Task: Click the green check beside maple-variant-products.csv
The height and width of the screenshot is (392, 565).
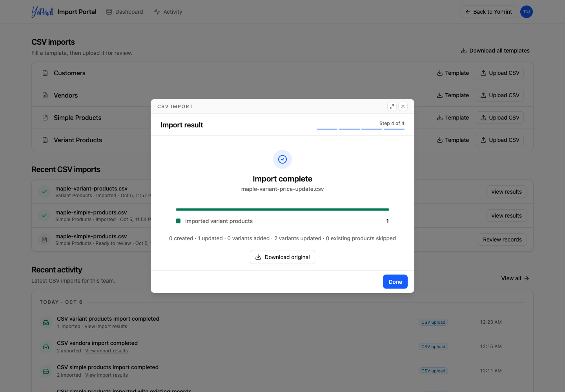Action: (x=44, y=192)
